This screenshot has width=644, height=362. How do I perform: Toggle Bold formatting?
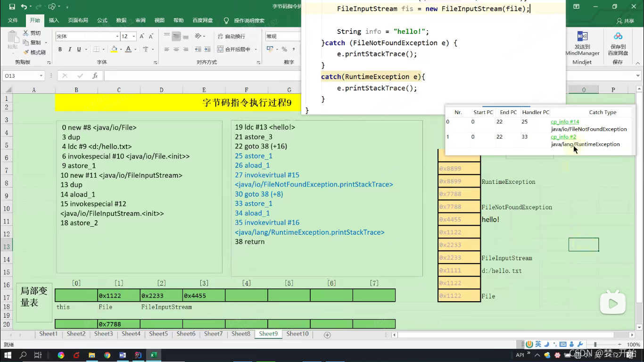(x=60, y=49)
